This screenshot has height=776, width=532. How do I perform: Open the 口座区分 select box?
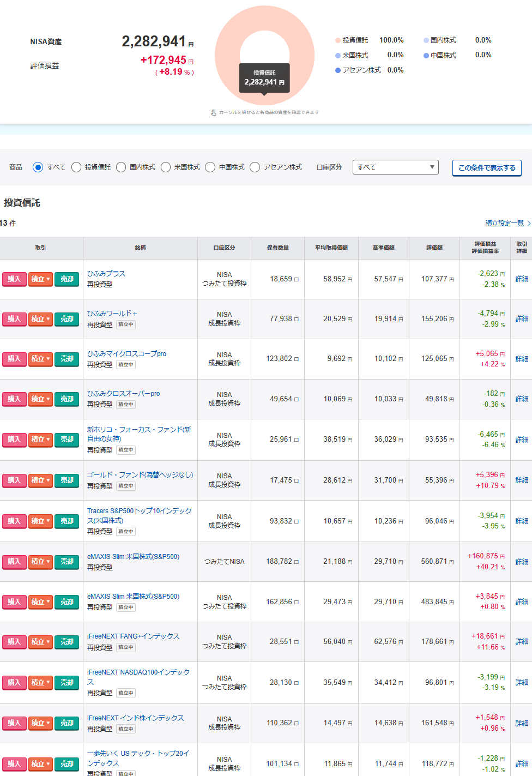[395, 167]
